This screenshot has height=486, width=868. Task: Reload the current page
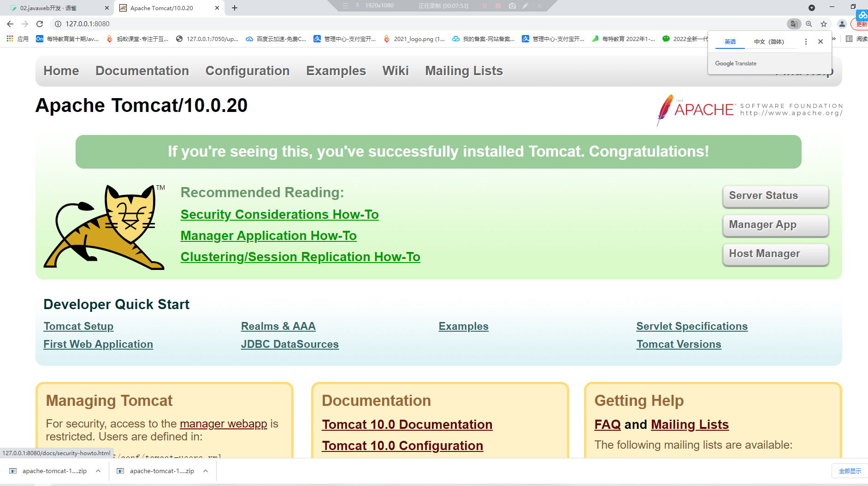pyautogui.click(x=40, y=24)
